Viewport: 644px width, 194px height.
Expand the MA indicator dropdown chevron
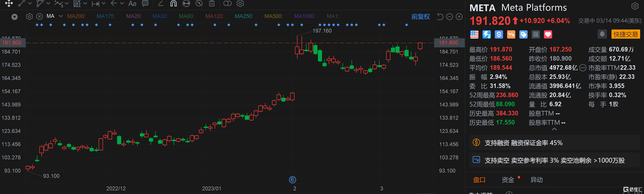tap(61, 16)
